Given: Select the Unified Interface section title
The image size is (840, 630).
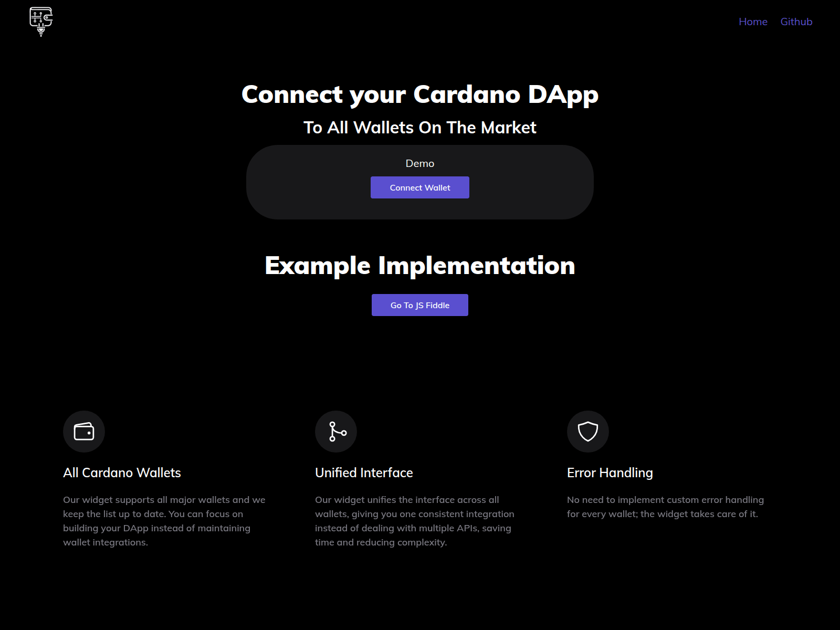Looking at the screenshot, I should 363,472.
